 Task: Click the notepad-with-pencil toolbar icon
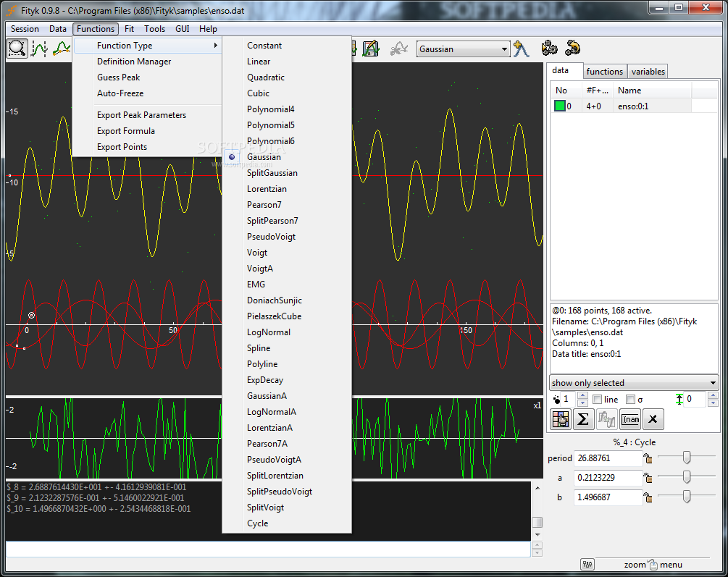coord(370,49)
